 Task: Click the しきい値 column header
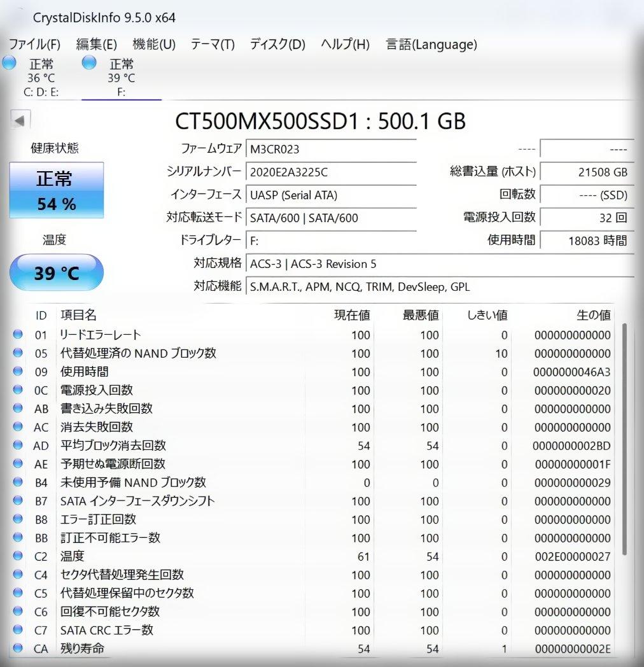pyautogui.click(x=487, y=315)
